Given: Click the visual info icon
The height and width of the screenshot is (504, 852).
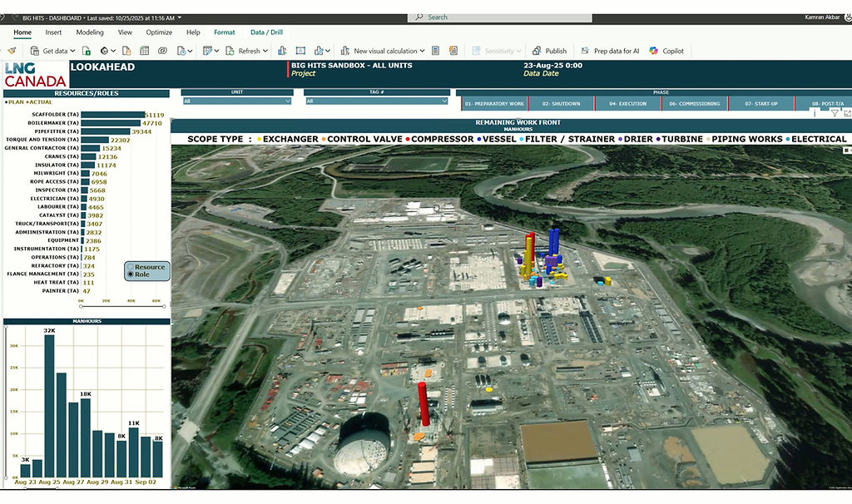Looking at the screenshot, I should click(815, 113).
